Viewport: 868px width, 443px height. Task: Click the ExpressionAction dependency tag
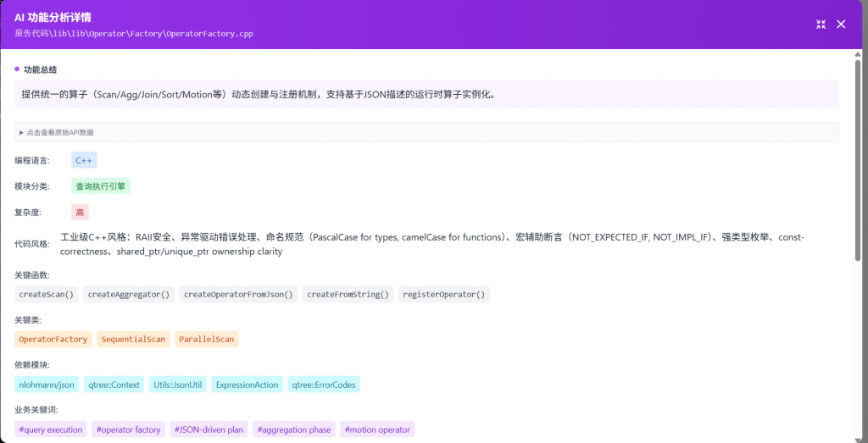pyautogui.click(x=247, y=385)
